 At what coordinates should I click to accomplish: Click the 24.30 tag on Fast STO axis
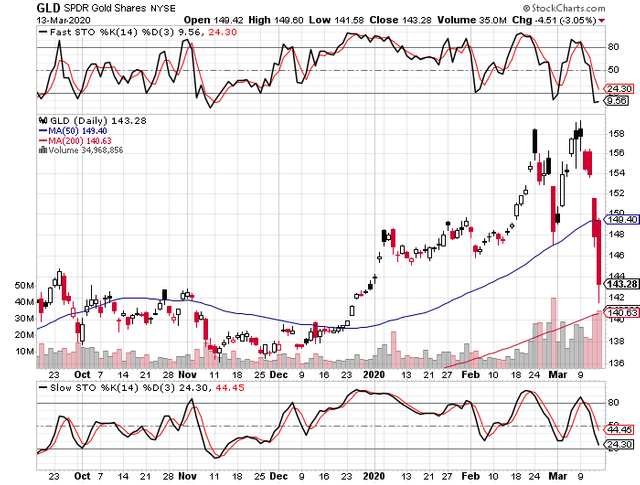[619, 89]
